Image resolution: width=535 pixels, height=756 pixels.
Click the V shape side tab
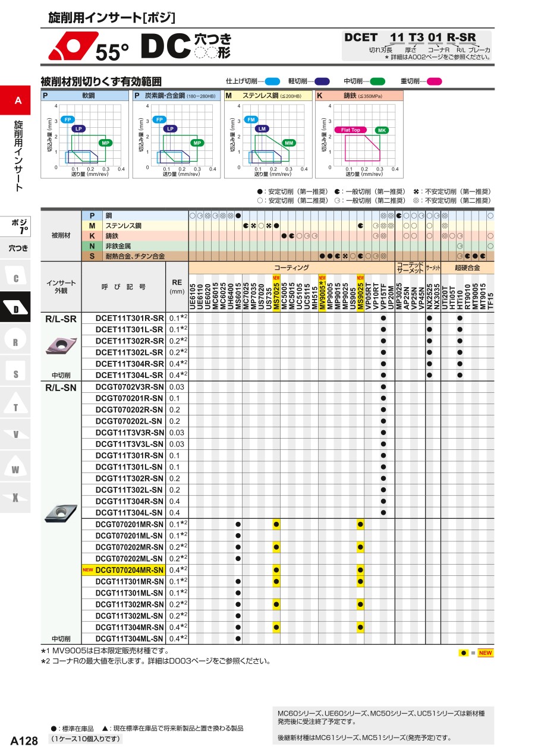[x=16, y=434]
